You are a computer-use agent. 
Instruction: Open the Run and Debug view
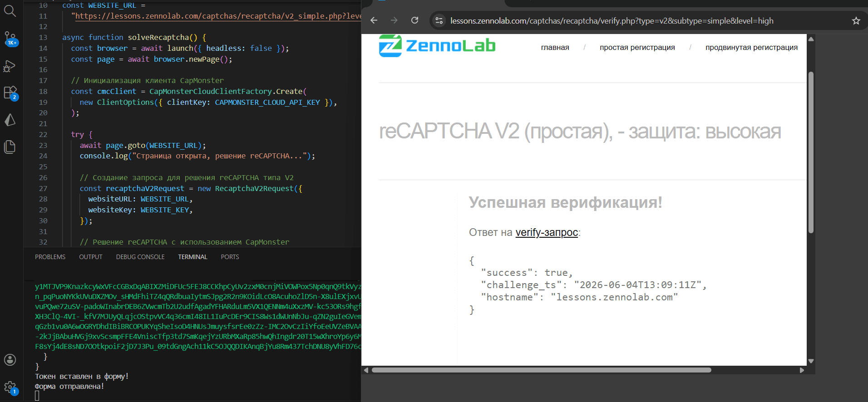coord(10,66)
